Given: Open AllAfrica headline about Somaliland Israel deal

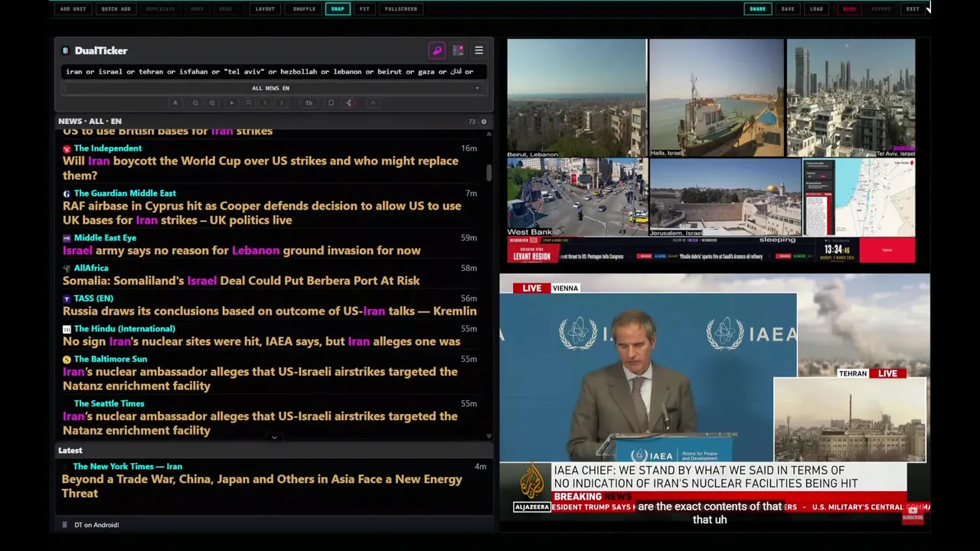Looking at the screenshot, I should [241, 281].
